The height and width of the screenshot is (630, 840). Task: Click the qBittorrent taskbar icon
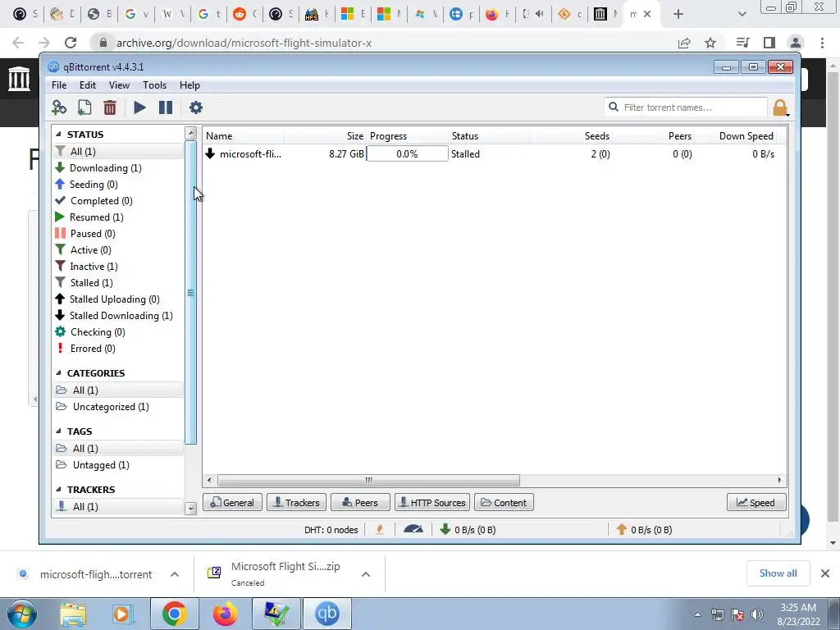(327, 614)
